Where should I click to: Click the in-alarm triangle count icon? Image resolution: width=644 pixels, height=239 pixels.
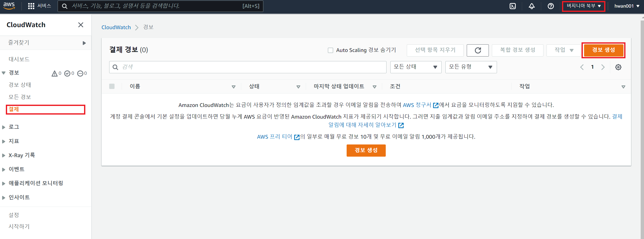click(55, 73)
